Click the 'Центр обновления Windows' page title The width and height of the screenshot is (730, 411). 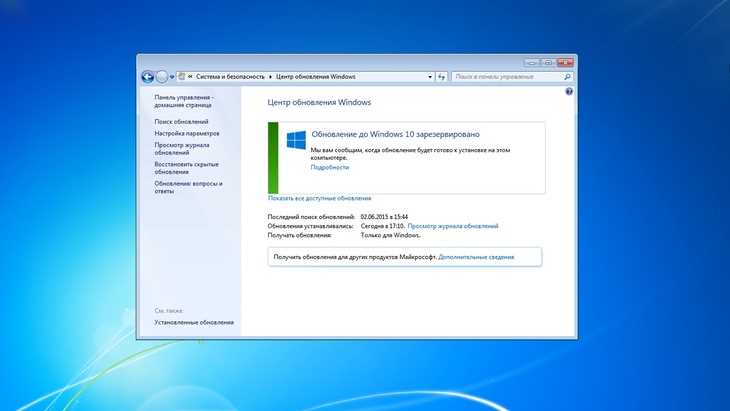click(319, 102)
